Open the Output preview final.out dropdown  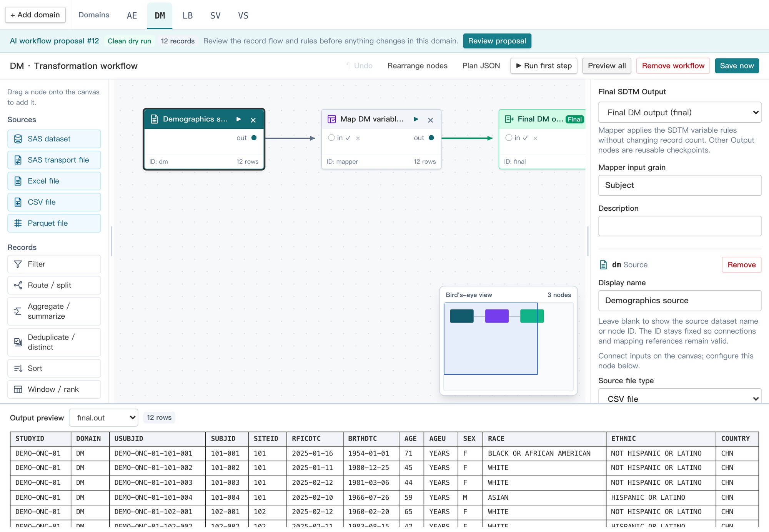(103, 417)
